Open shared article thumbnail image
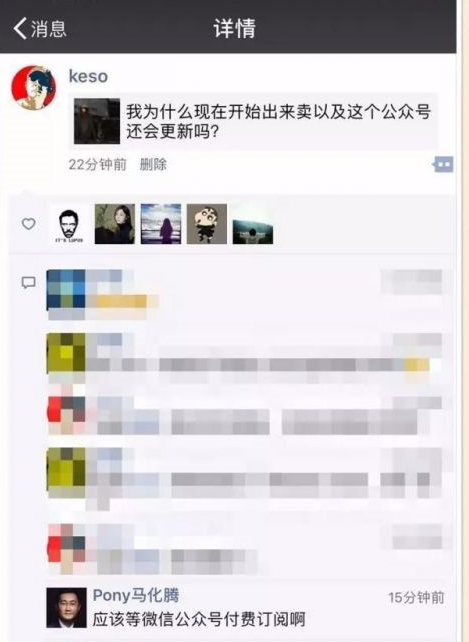Viewport: 469px width, 642px height. tap(97, 121)
